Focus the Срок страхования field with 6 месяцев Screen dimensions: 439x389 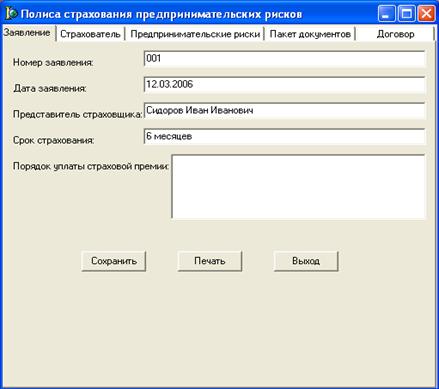285,137
